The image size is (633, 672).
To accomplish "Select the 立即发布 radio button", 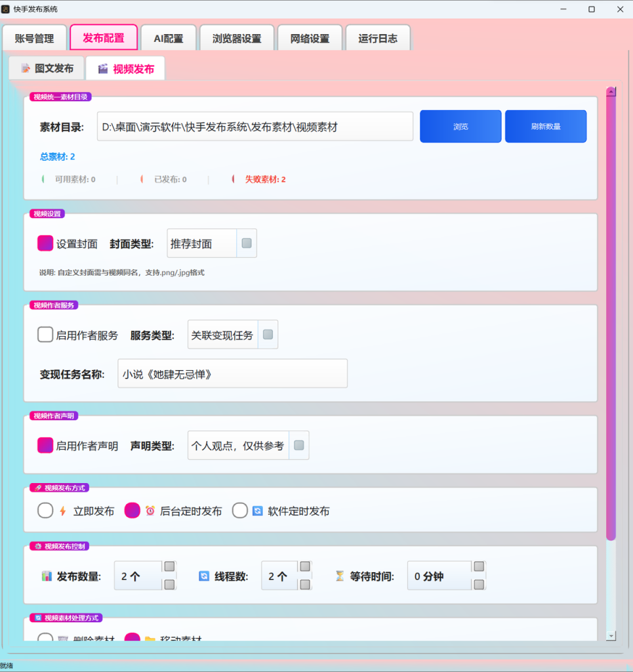I will (45, 511).
